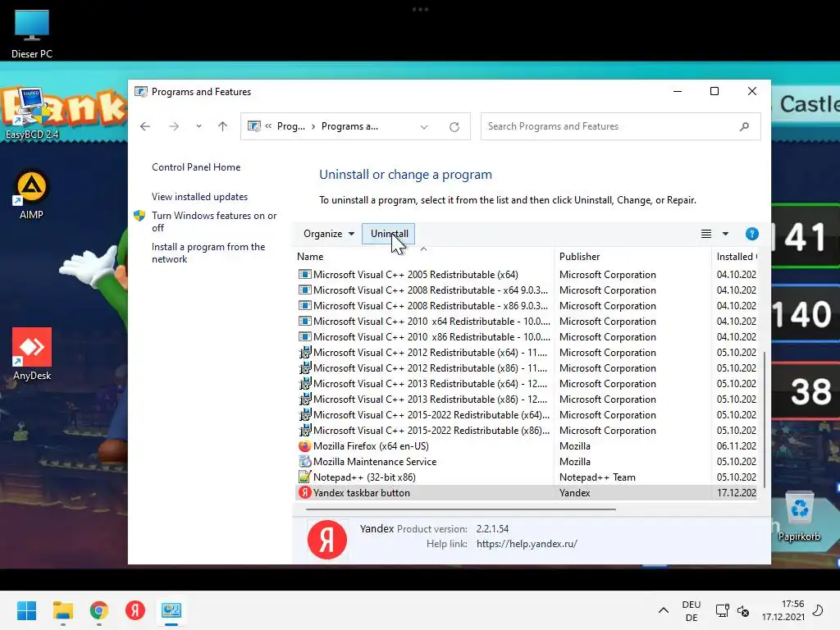Click Turn Windows features on or off

coord(214,221)
